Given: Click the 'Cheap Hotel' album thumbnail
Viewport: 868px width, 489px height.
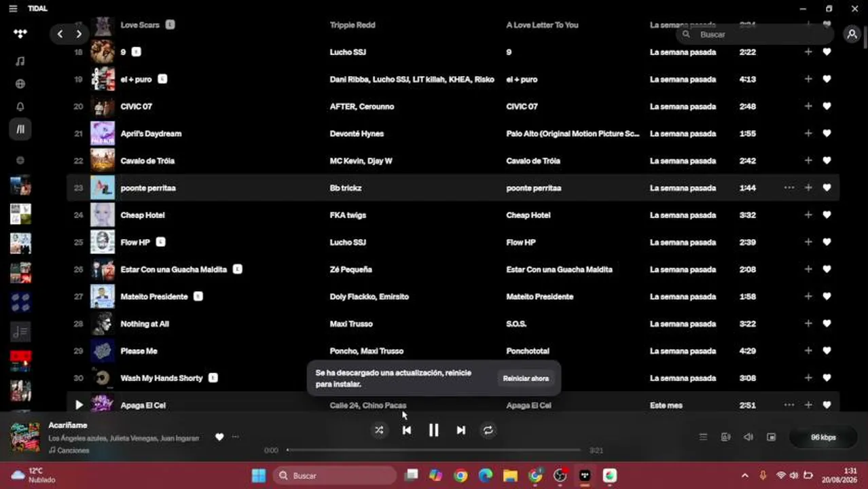Looking at the screenshot, I should pyautogui.click(x=103, y=215).
